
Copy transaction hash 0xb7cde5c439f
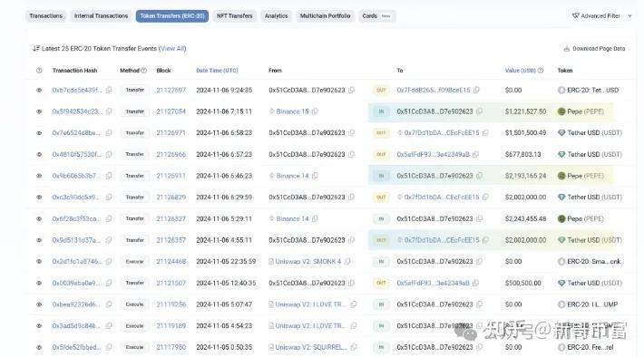coord(109,91)
